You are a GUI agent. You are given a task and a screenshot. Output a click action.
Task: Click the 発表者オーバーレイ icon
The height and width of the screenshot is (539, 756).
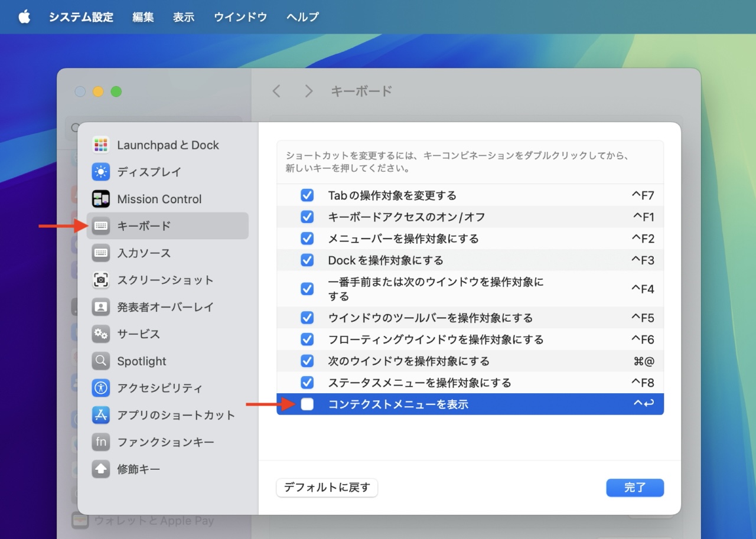(x=101, y=307)
